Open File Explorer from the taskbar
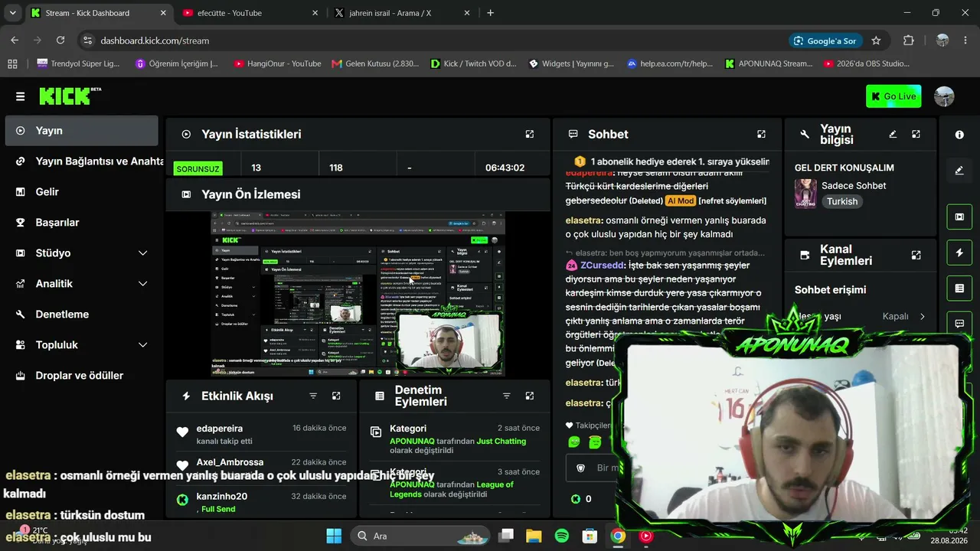Screen dimensions: 980x551 (x=534, y=536)
